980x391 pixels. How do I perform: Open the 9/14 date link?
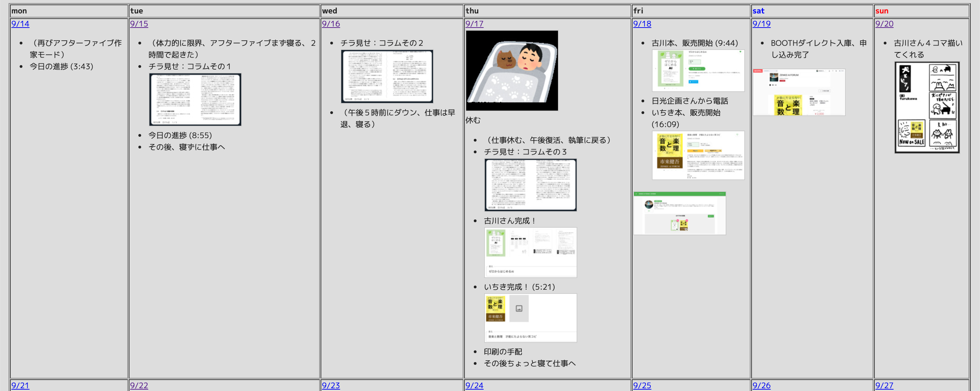(x=20, y=23)
